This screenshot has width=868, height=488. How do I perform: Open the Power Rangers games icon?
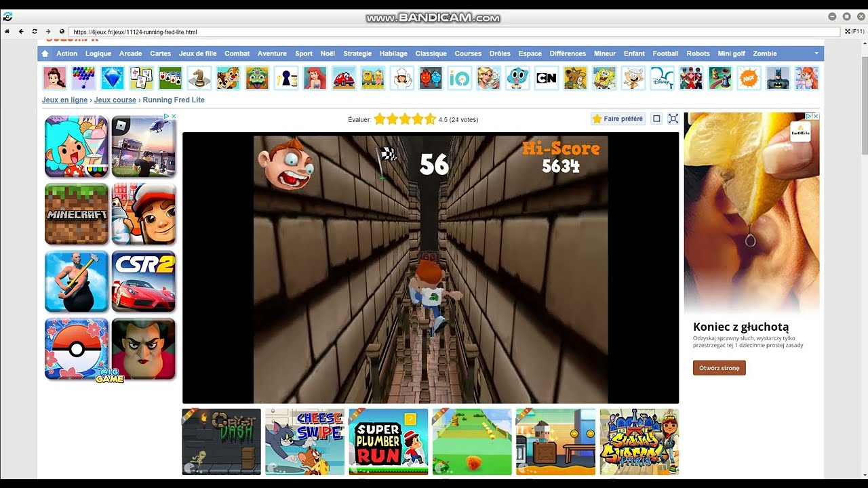(x=691, y=78)
